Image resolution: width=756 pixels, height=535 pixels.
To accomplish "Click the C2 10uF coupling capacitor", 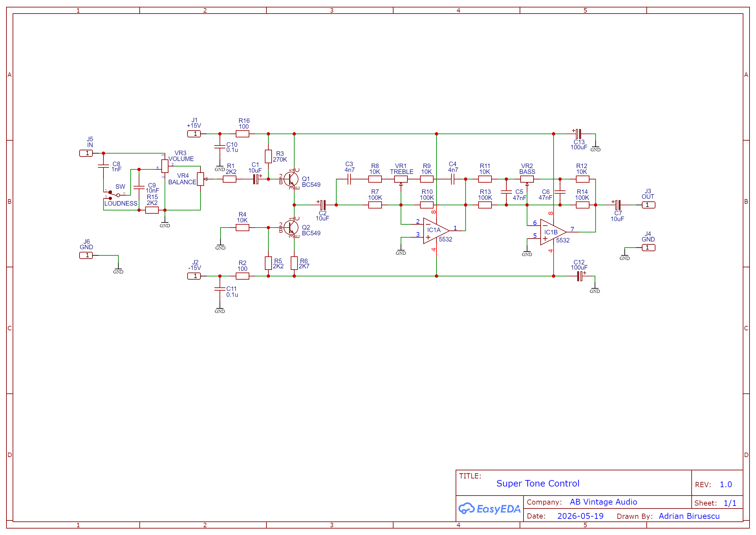I will pos(322,205).
